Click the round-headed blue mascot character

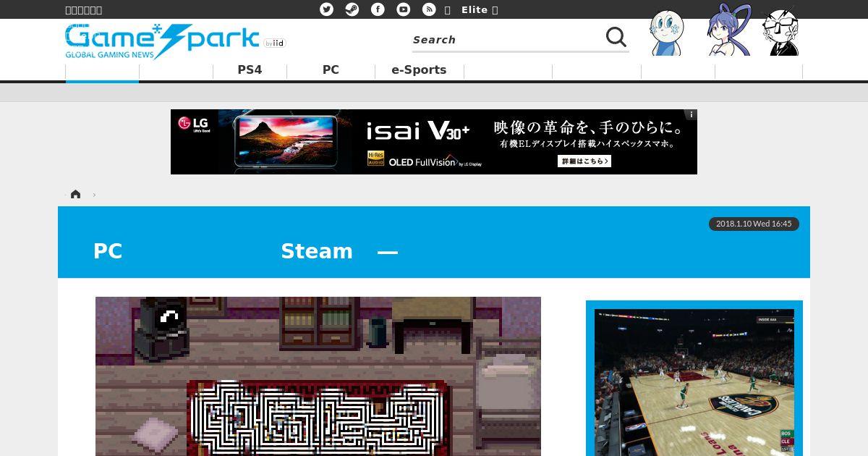[x=666, y=33]
